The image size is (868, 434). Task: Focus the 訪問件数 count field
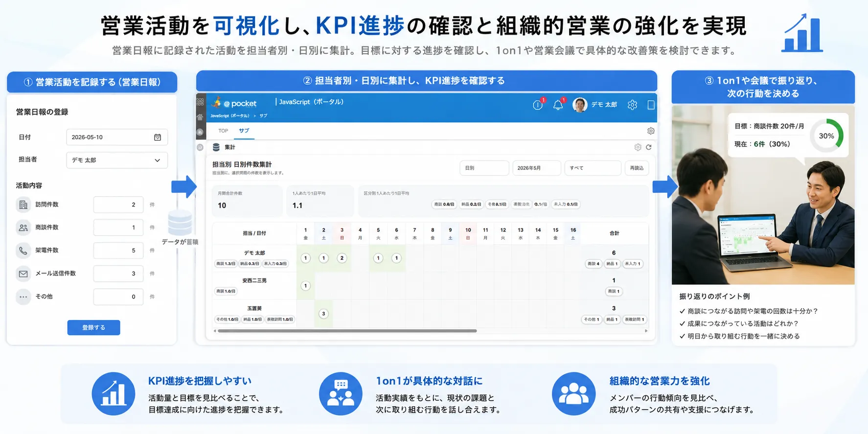(x=118, y=205)
